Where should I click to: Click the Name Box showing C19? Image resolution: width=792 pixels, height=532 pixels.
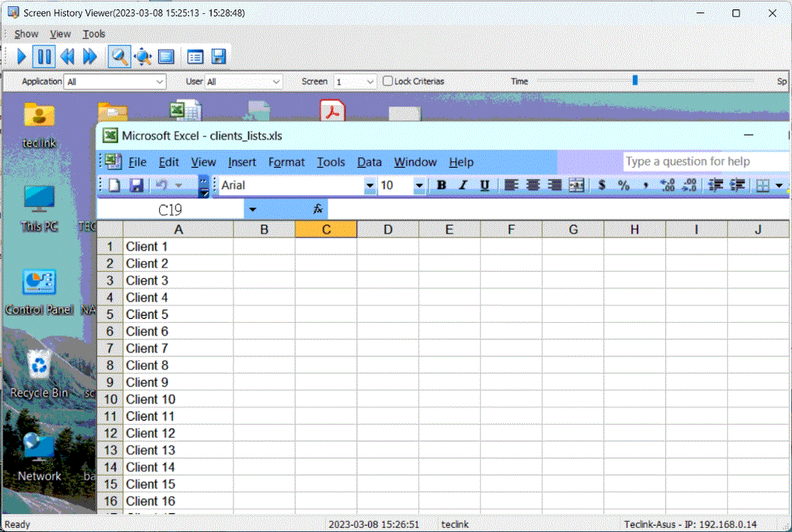pyautogui.click(x=170, y=210)
